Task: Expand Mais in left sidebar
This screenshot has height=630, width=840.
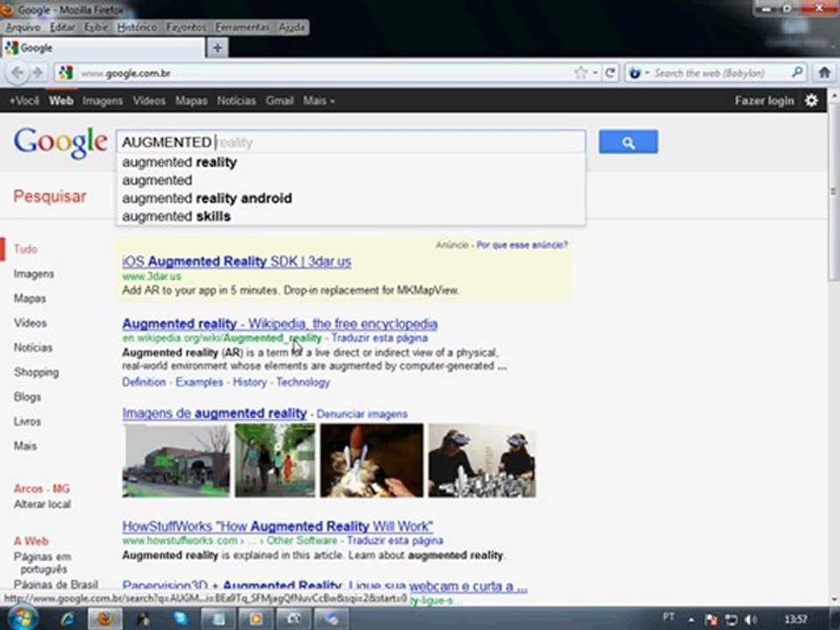Action: [25, 445]
